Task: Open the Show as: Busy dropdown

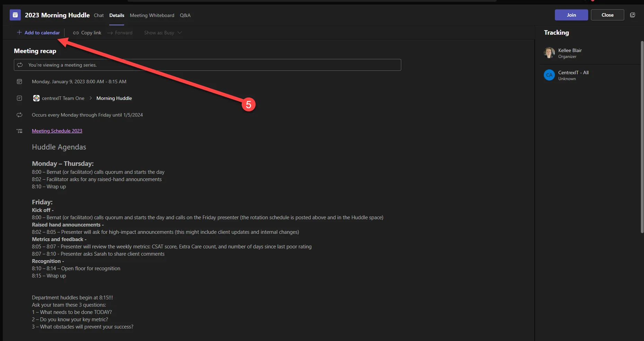Action: pos(163,33)
